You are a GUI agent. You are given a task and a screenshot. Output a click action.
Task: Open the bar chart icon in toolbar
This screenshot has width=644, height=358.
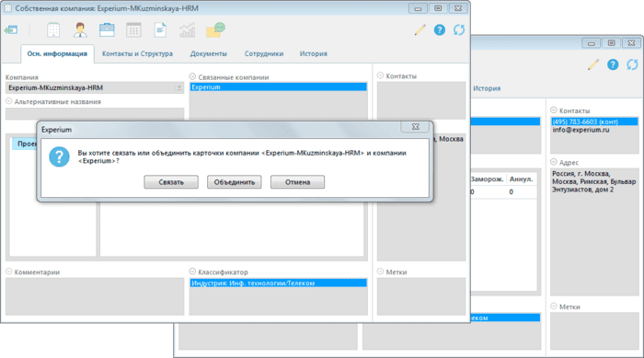tap(187, 30)
